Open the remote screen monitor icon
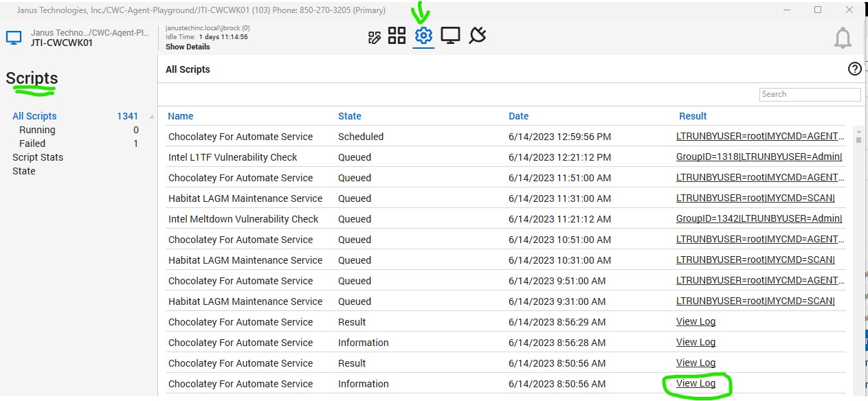The height and width of the screenshot is (401, 868). tap(450, 36)
